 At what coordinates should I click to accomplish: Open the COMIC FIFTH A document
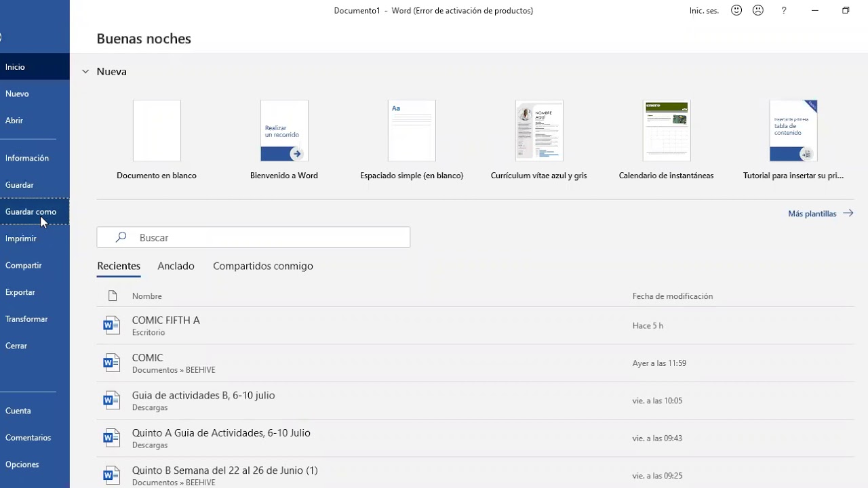click(166, 320)
